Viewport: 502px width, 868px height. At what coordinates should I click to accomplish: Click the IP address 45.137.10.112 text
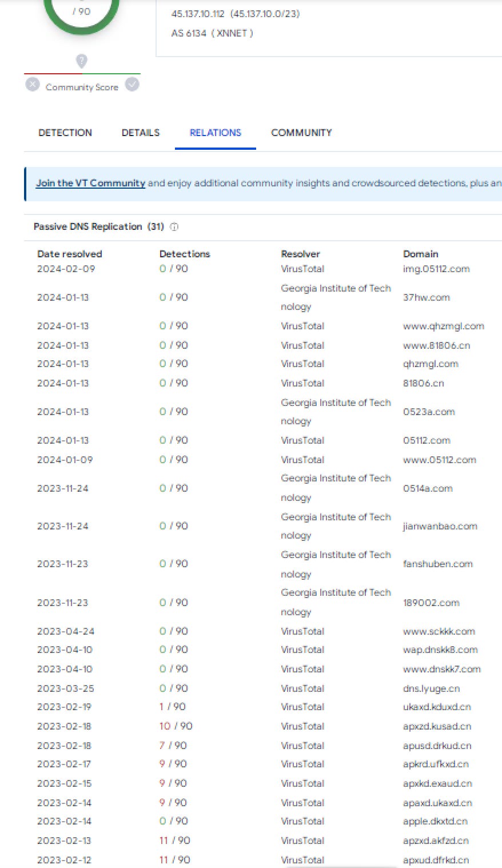point(198,14)
